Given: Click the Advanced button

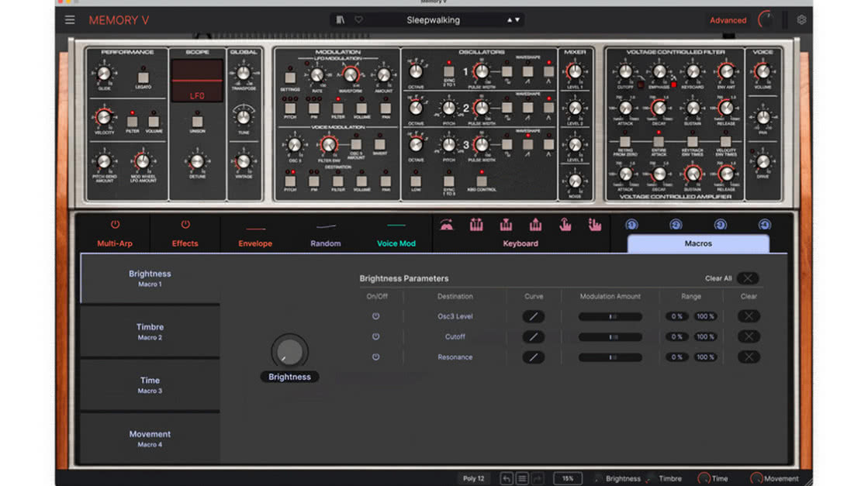Looking at the screenshot, I should point(728,20).
